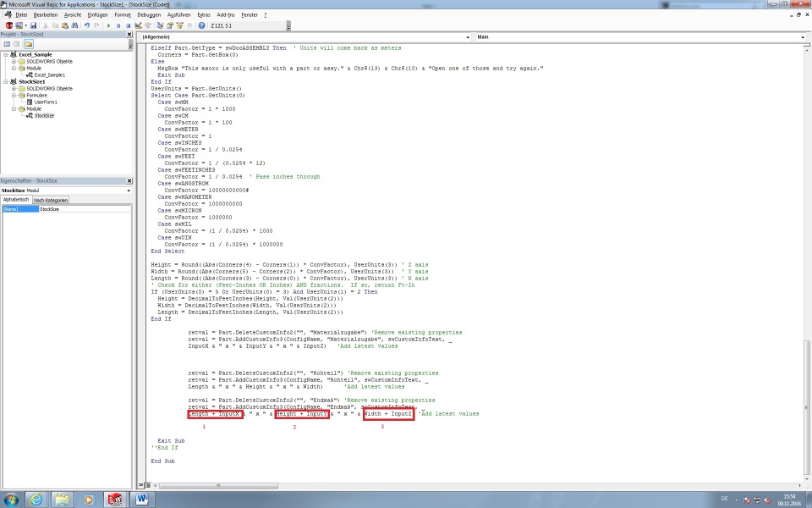Close the Projekt - StockSize1 panel
This screenshot has width=812, height=508.
[129, 34]
